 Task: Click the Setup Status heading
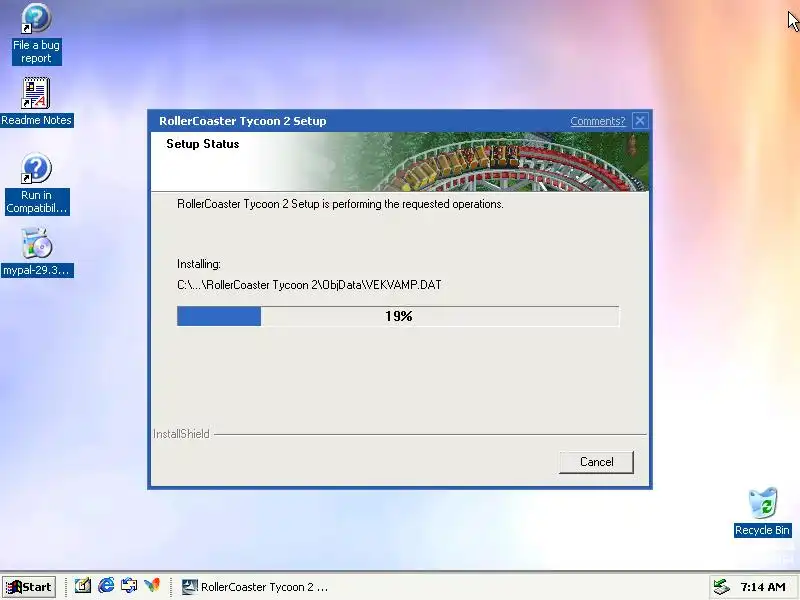pyautogui.click(x=203, y=144)
